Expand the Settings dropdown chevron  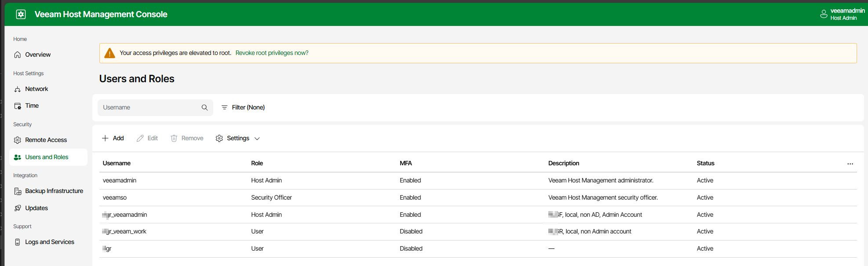click(257, 138)
